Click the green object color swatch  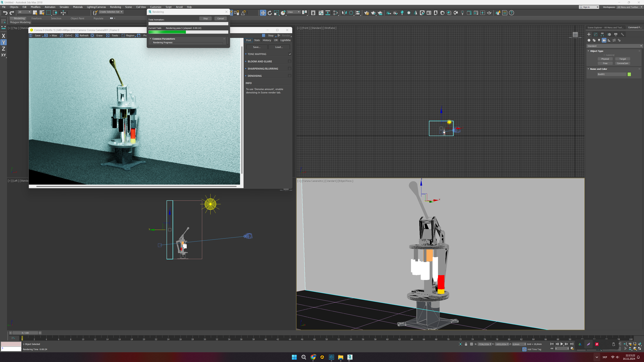pyautogui.click(x=629, y=74)
